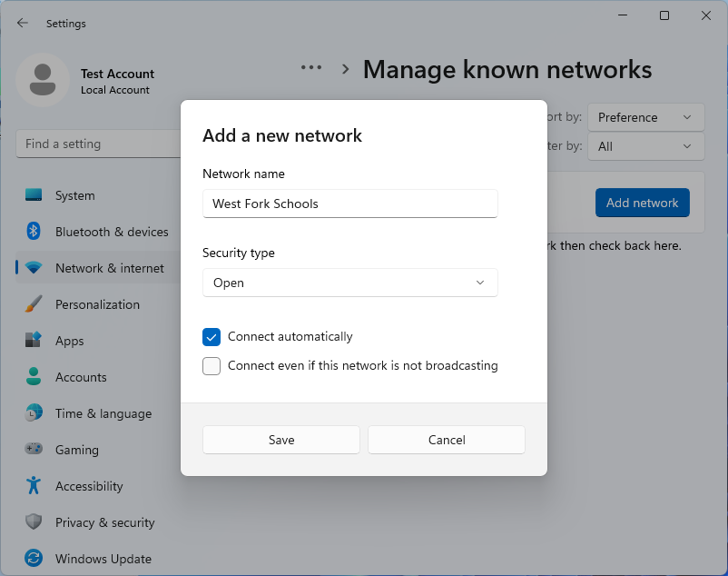This screenshot has height=576, width=728.
Task: Click the Apps icon in sidebar
Action: pyautogui.click(x=34, y=340)
